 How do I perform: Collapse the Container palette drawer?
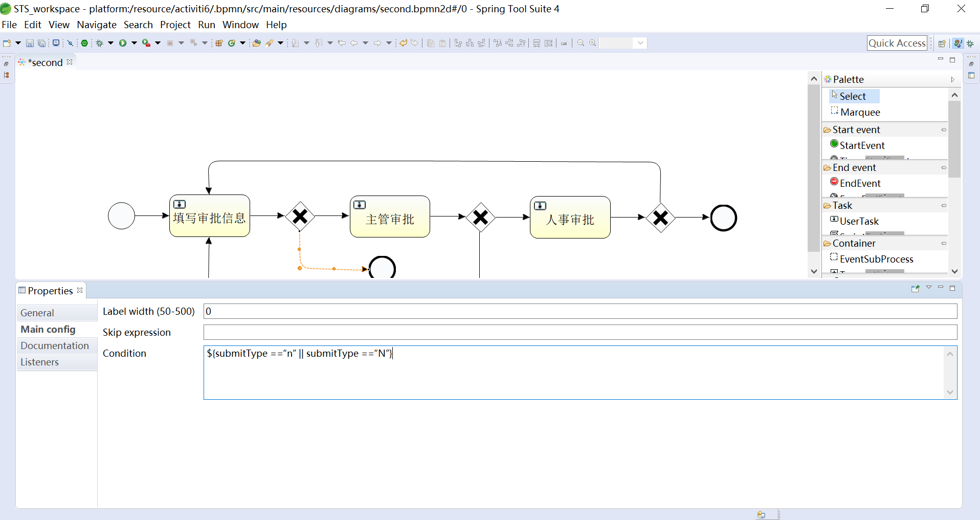click(x=944, y=243)
